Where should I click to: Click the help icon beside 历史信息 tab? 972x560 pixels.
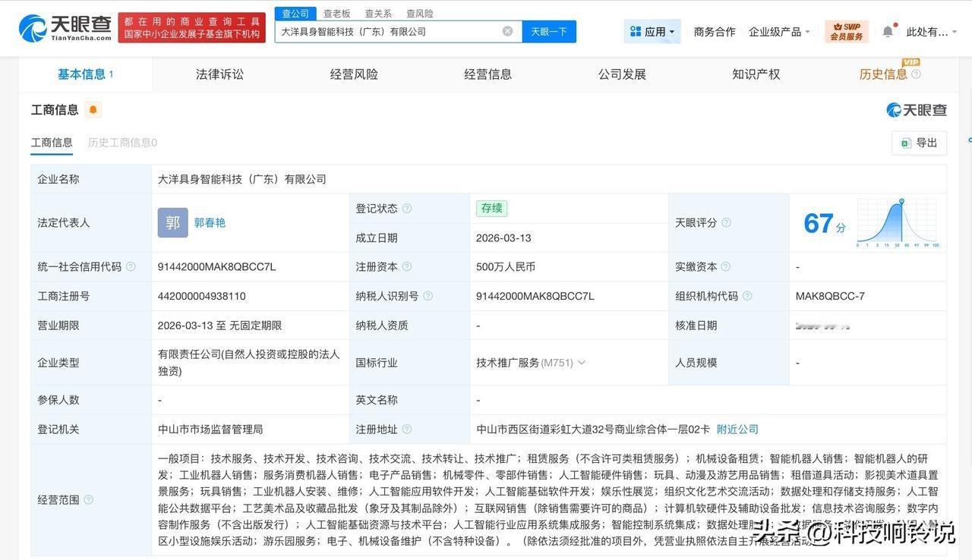pyautogui.click(x=916, y=74)
